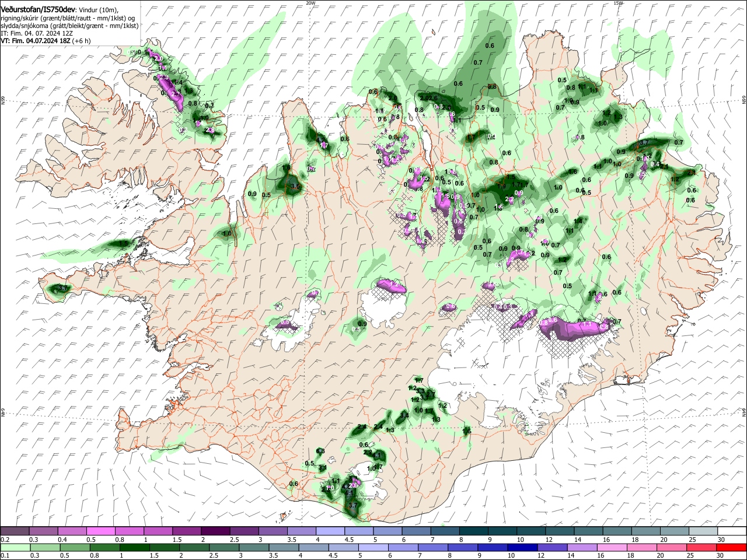The width and height of the screenshot is (747, 560).
Task: Click the 30 label under the upper legend row
Action: [x=721, y=540]
